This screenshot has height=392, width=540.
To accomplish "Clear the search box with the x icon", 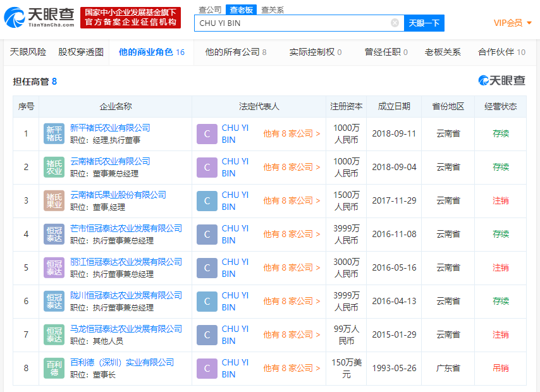I will click(x=395, y=23).
